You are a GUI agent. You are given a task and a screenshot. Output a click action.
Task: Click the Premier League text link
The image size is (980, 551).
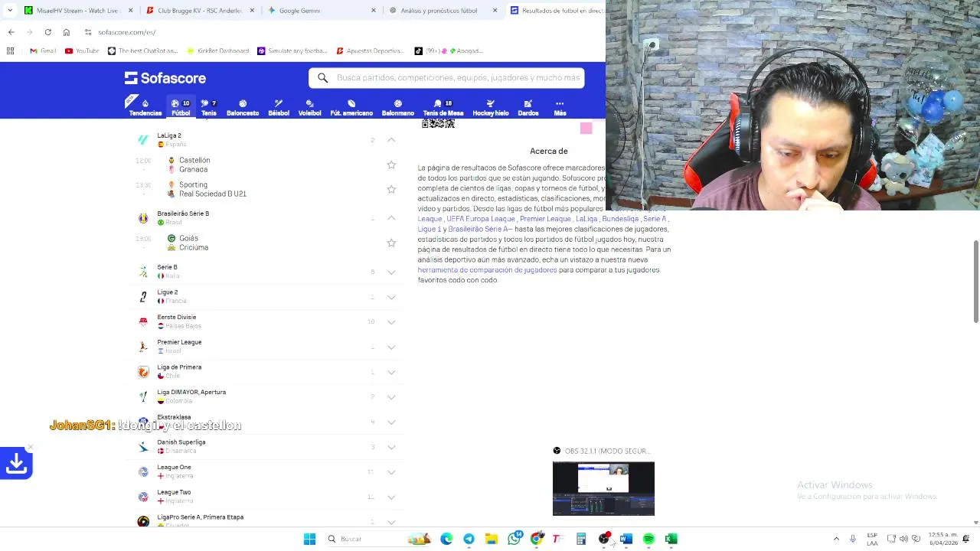point(545,219)
